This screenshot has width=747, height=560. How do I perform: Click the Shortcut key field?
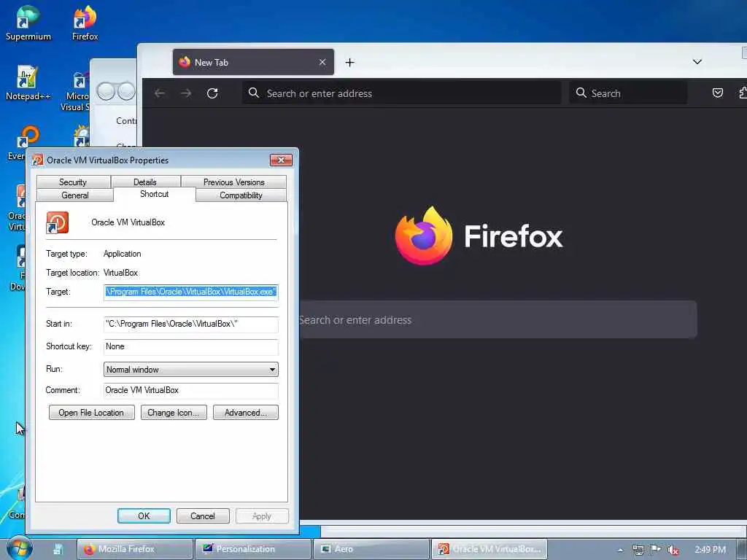coord(190,346)
